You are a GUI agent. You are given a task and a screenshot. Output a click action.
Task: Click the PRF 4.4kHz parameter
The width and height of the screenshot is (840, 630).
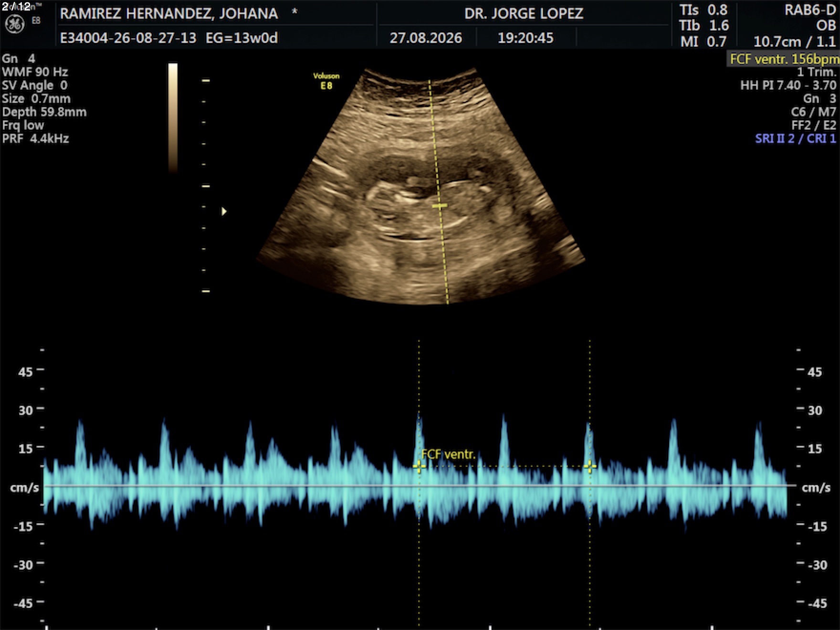(x=36, y=138)
